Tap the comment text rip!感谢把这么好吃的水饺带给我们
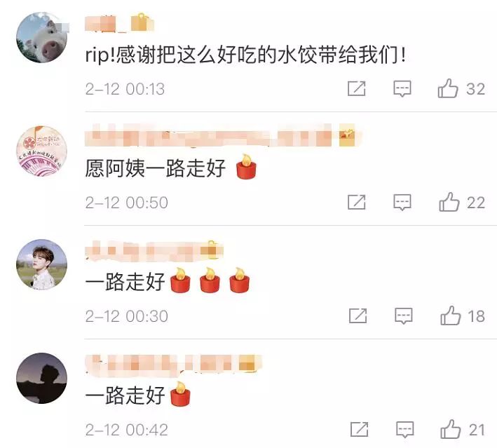The width and height of the screenshot is (497, 448). (x=245, y=55)
